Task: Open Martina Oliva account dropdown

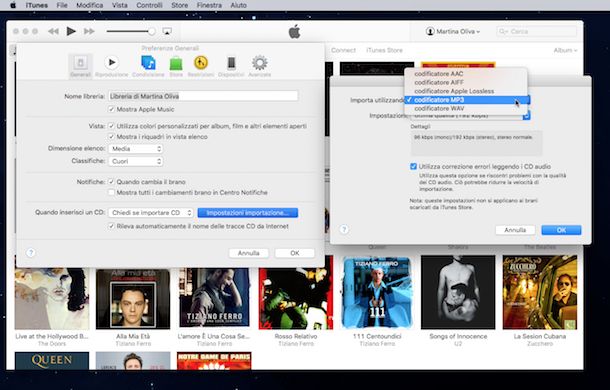Action: coord(453,32)
